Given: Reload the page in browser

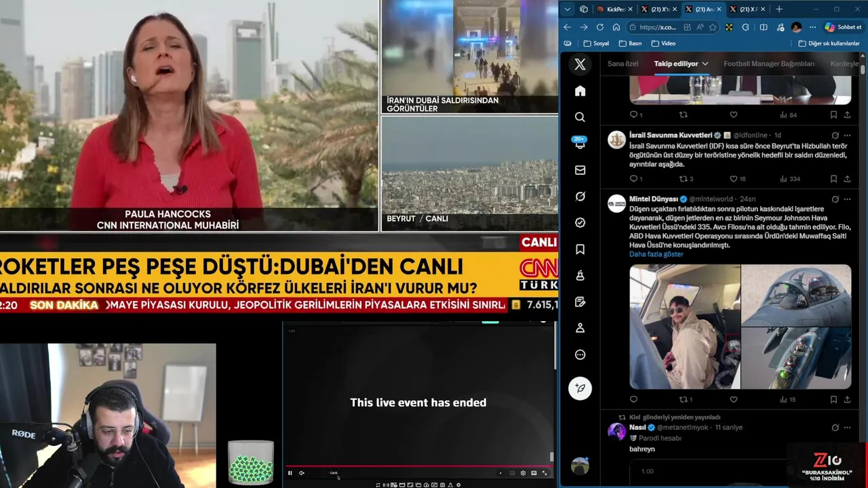Looking at the screenshot, I should [599, 27].
